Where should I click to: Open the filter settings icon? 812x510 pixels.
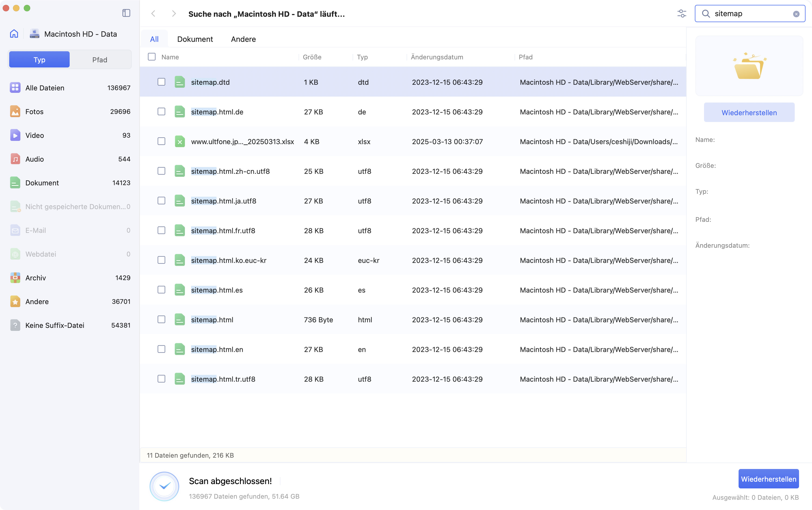682,13
